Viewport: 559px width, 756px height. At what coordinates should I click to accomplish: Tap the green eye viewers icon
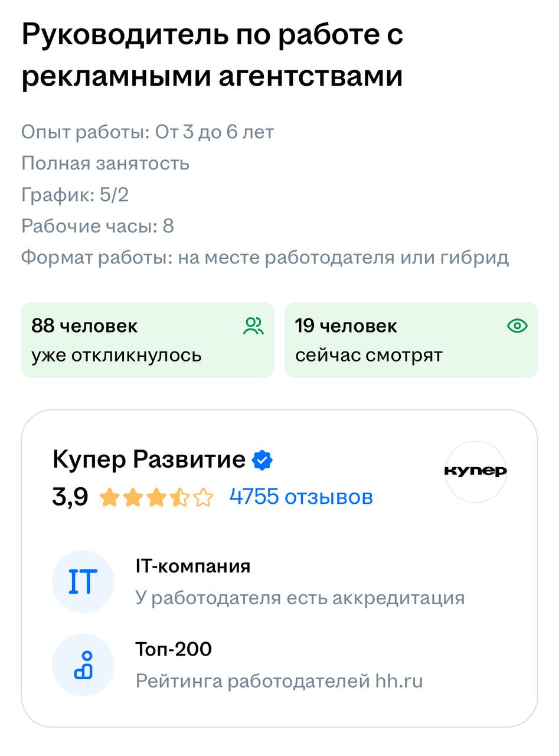point(517,326)
